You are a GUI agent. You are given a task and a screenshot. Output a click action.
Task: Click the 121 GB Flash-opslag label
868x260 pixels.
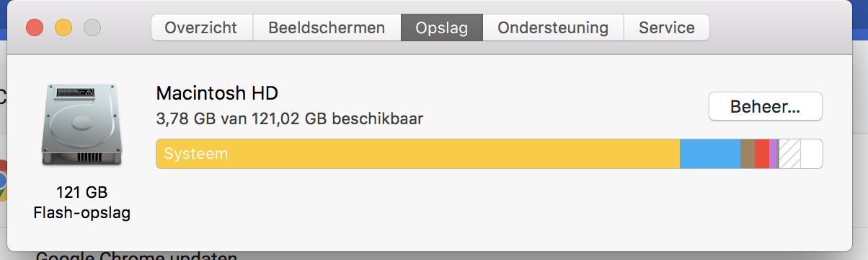(x=81, y=203)
